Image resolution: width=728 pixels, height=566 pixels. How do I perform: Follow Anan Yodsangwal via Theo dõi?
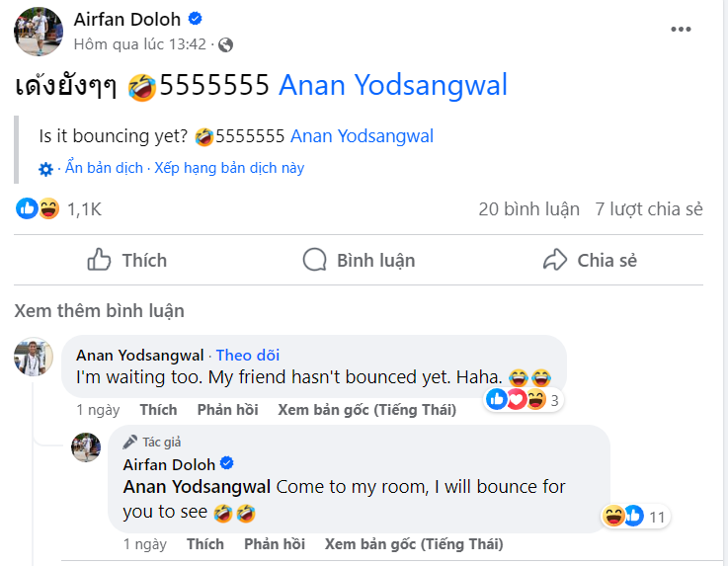(x=248, y=356)
